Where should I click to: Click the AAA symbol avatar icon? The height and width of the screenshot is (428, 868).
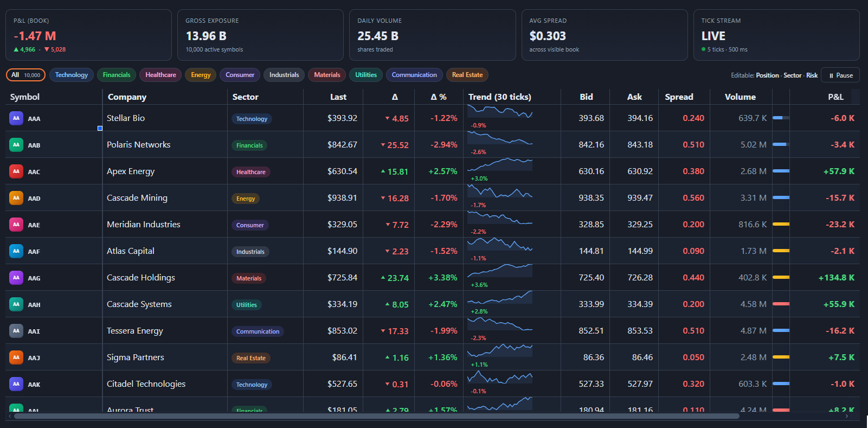(x=16, y=118)
